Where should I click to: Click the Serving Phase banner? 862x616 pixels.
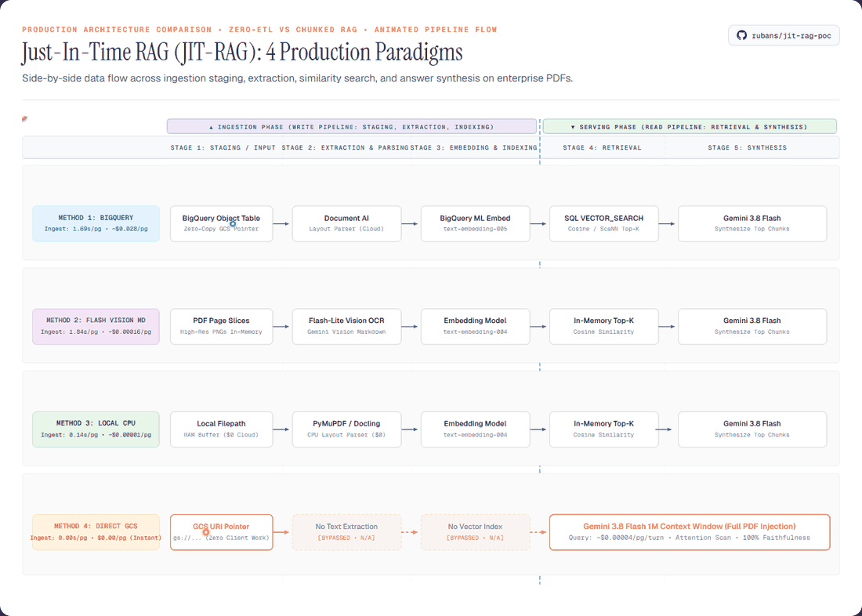coord(690,126)
